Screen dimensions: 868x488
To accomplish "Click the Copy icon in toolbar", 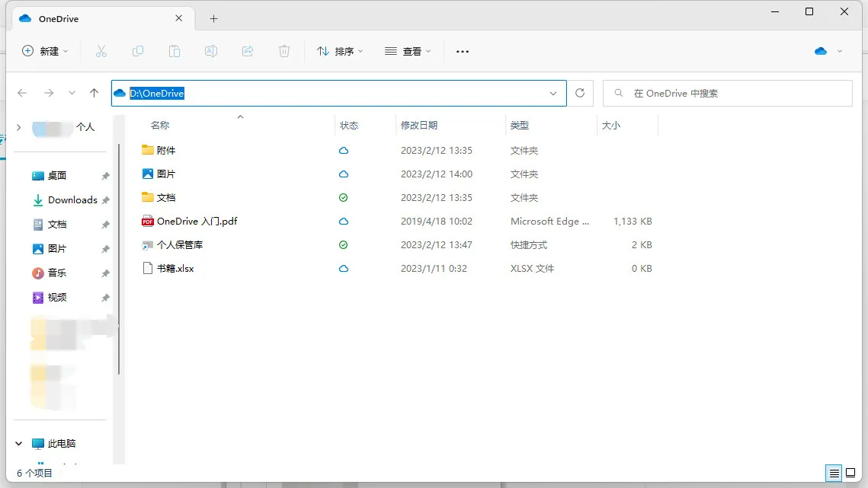I will click(x=138, y=52).
